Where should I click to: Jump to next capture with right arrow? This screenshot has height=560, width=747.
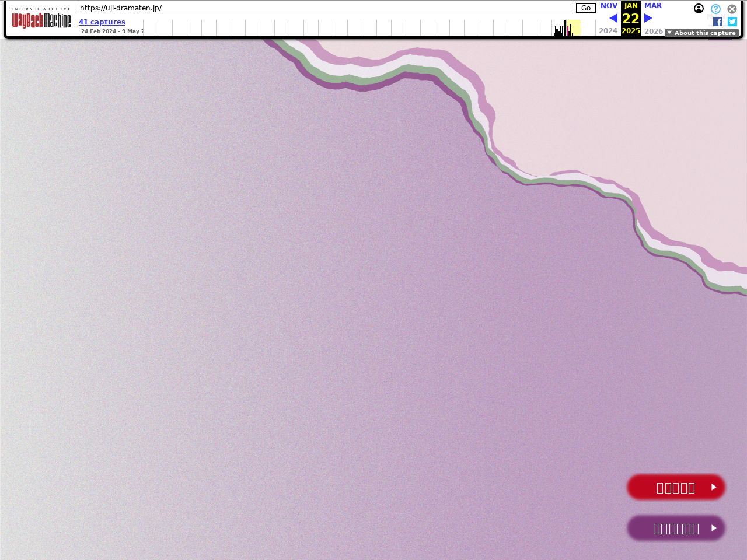648,18
